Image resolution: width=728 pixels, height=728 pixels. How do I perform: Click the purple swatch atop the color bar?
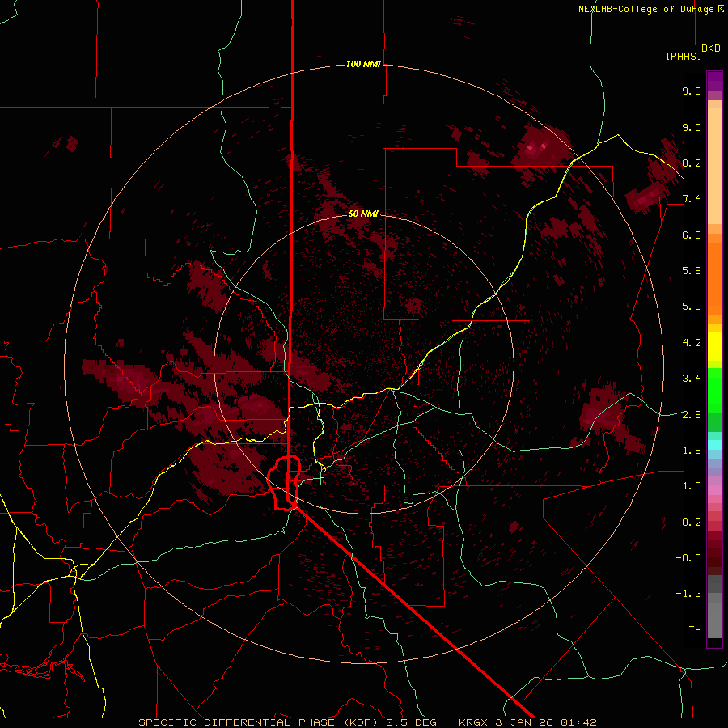[714, 81]
